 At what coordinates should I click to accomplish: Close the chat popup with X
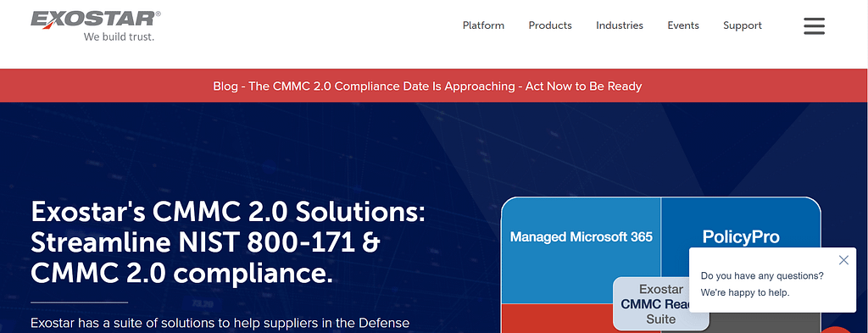click(843, 260)
